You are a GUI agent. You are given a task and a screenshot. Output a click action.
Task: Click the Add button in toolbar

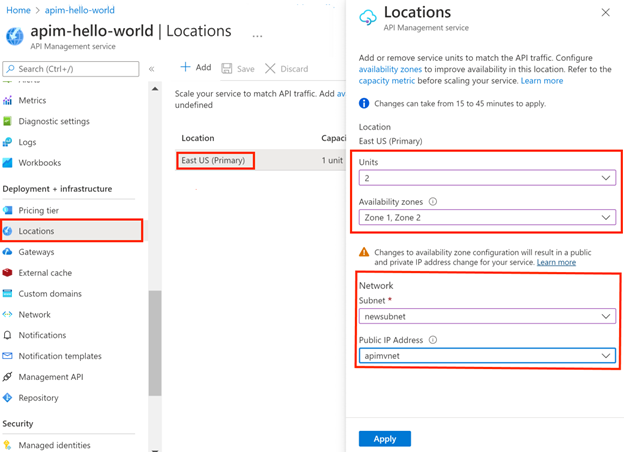[x=196, y=68]
